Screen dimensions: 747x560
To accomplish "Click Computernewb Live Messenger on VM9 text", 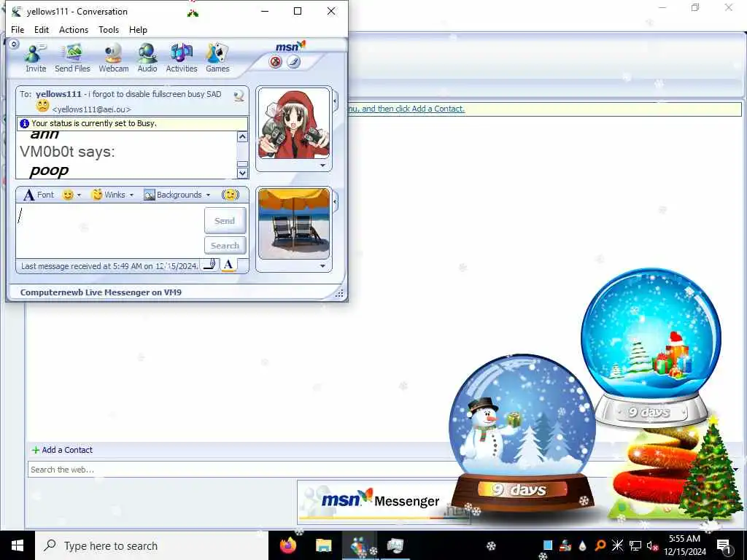I will [x=101, y=292].
